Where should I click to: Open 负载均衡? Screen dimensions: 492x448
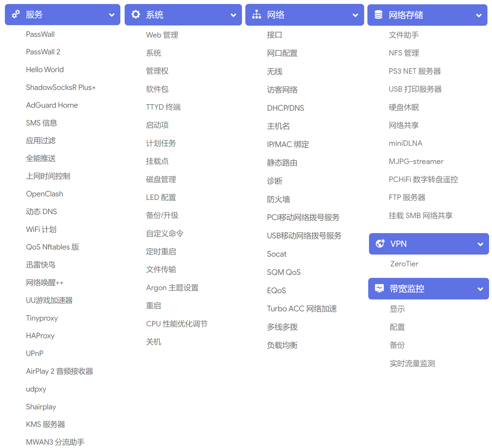coord(282,345)
